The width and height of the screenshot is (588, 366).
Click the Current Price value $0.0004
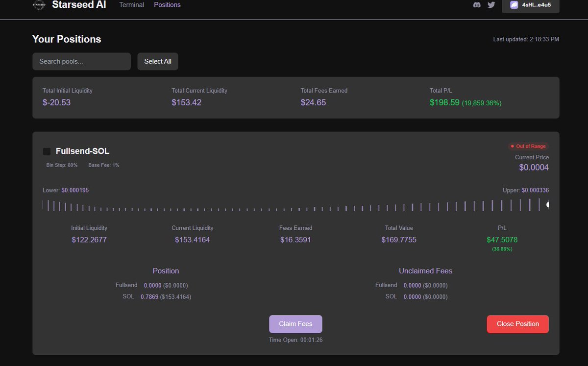[x=534, y=167]
